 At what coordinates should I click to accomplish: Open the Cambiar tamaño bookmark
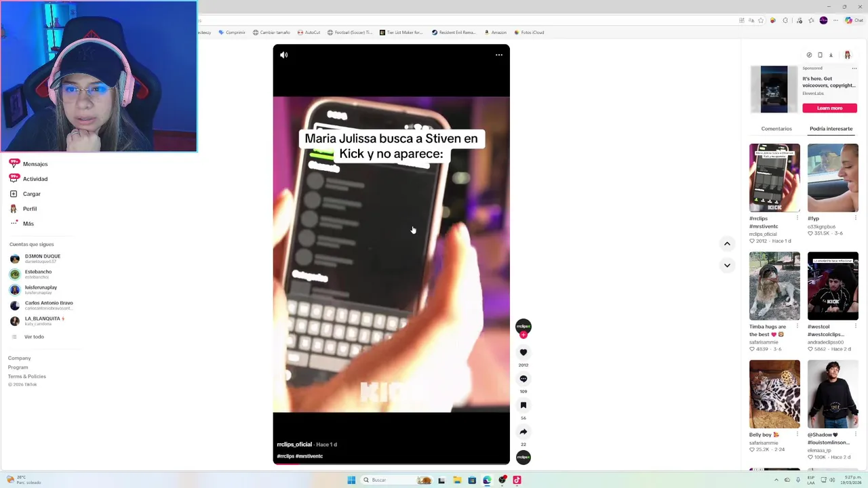click(x=271, y=33)
